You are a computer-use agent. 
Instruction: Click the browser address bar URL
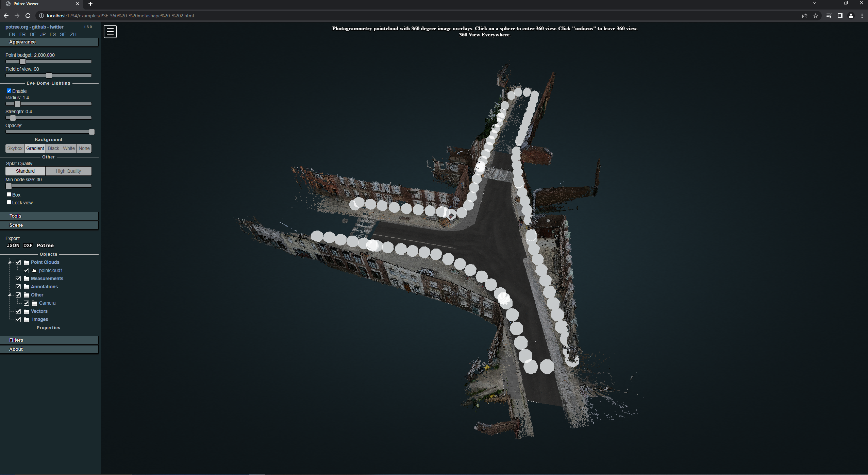[120, 16]
